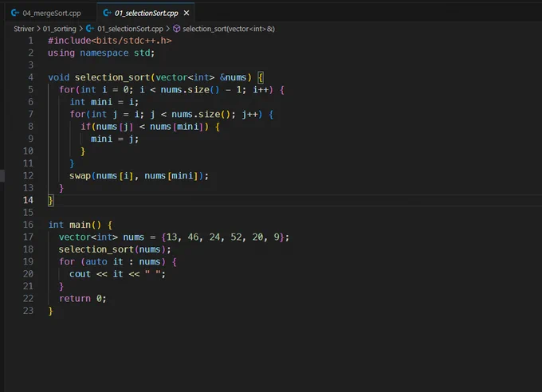
Task: Click the closing brace on line 23
Action: 51,311
